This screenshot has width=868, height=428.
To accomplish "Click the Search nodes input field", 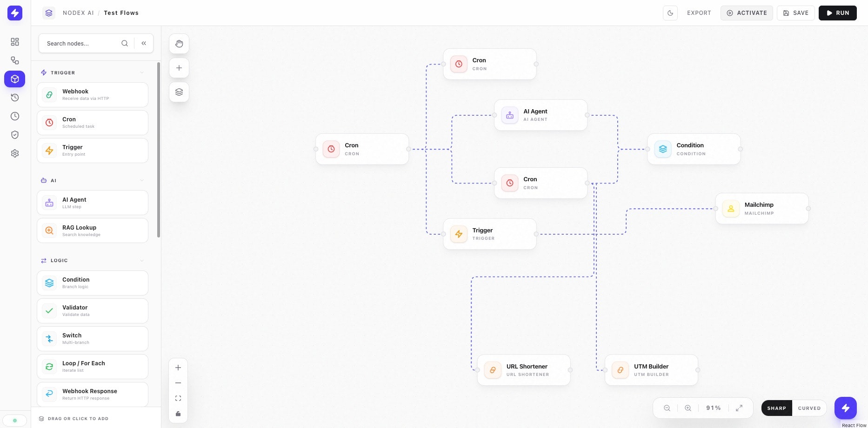I will (79, 43).
